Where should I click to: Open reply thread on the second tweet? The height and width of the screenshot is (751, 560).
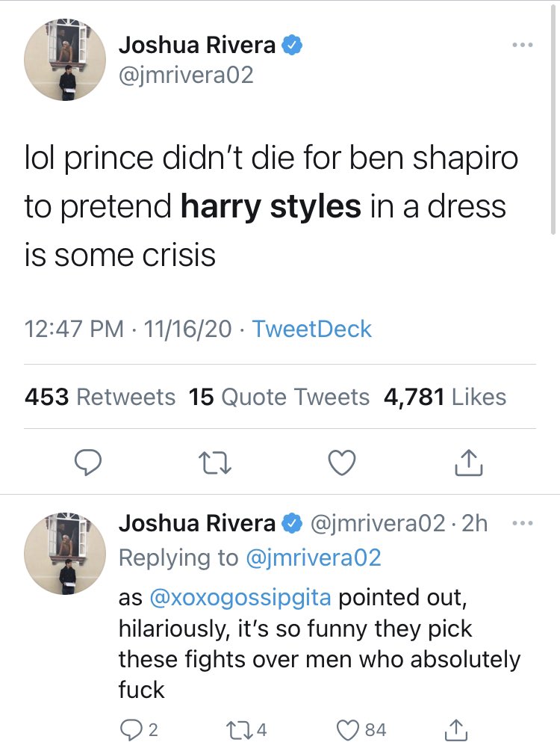click(132, 729)
